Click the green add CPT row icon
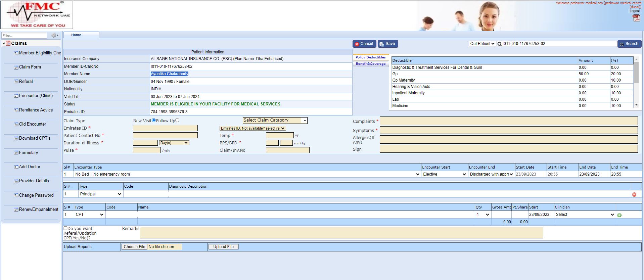The width and height of the screenshot is (644, 280). (x=619, y=215)
